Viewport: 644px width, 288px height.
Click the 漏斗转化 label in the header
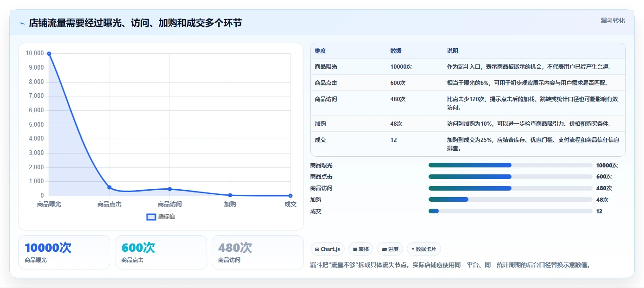613,20
